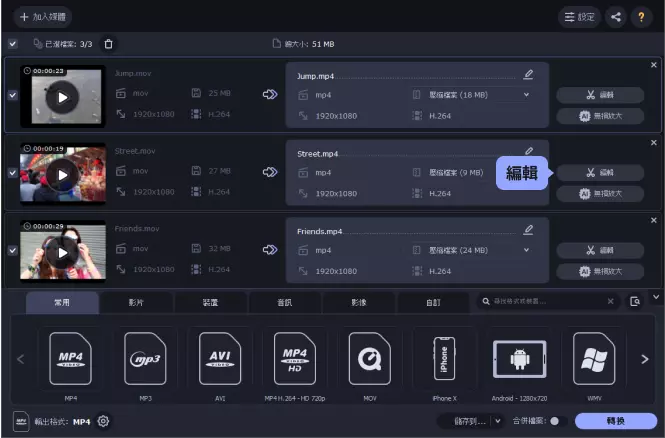
Task: Open output format settings gear icon
Action: (103, 421)
